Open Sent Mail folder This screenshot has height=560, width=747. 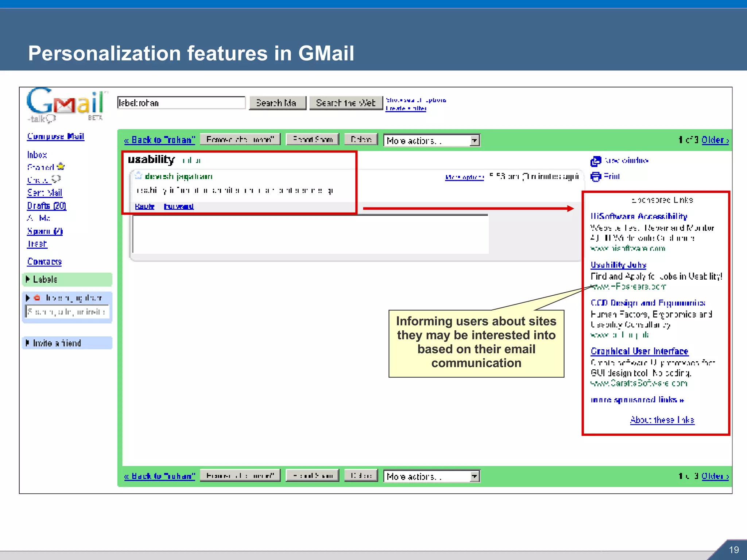point(45,193)
